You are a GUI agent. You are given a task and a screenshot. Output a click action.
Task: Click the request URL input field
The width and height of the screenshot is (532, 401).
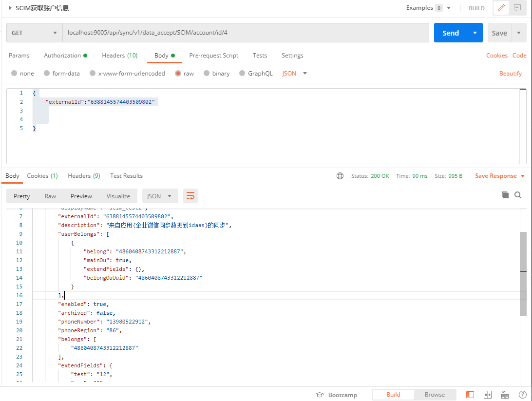[246, 33]
